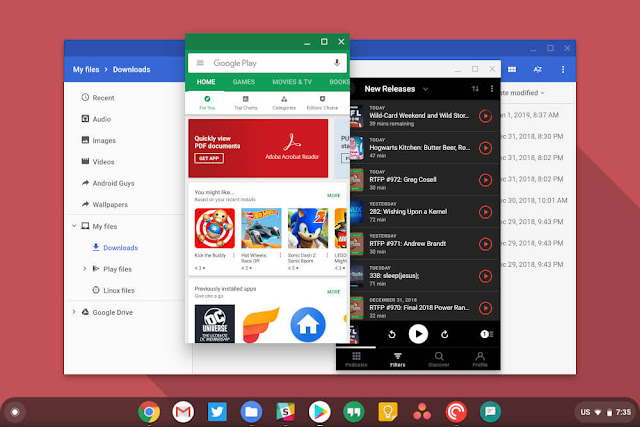
Task: Collapse the My files tree item
Action: [x=74, y=226]
